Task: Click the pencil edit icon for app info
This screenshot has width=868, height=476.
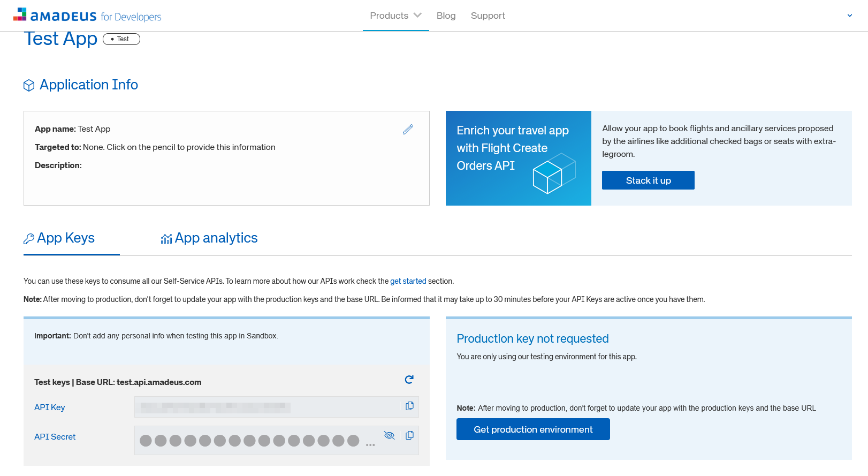Action: [x=408, y=130]
